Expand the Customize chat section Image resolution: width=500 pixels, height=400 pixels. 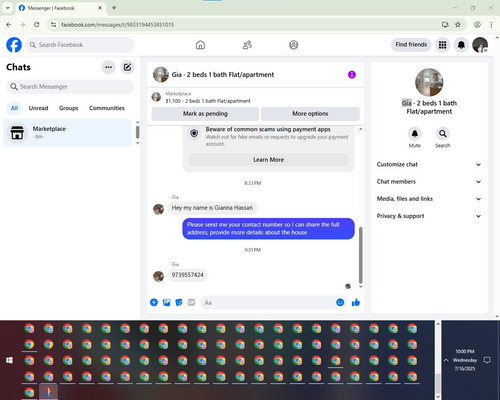point(429,164)
